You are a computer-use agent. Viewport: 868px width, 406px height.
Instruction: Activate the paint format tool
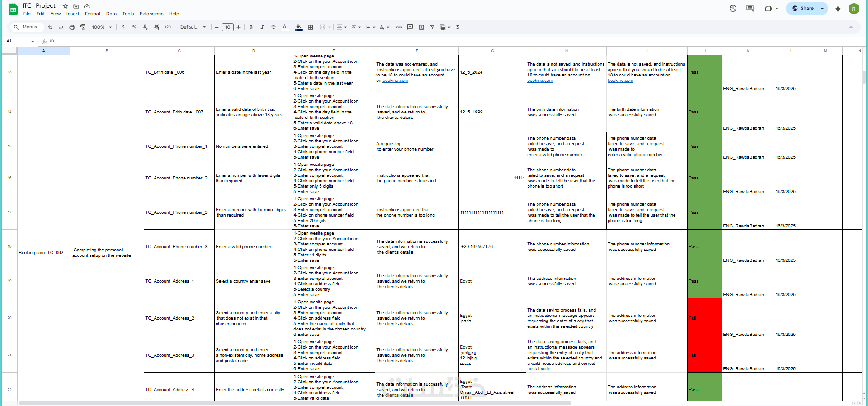[83, 28]
